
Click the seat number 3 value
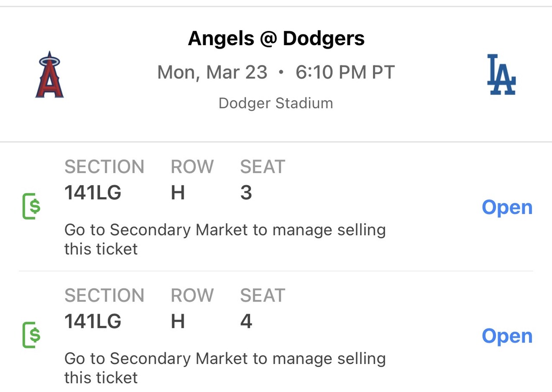tap(246, 193)
